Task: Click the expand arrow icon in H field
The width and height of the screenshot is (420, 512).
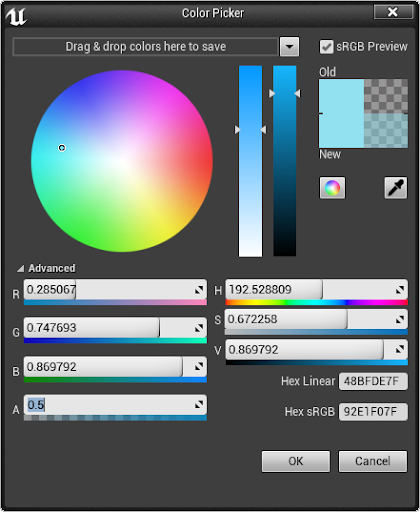Action: click(400, 290)
